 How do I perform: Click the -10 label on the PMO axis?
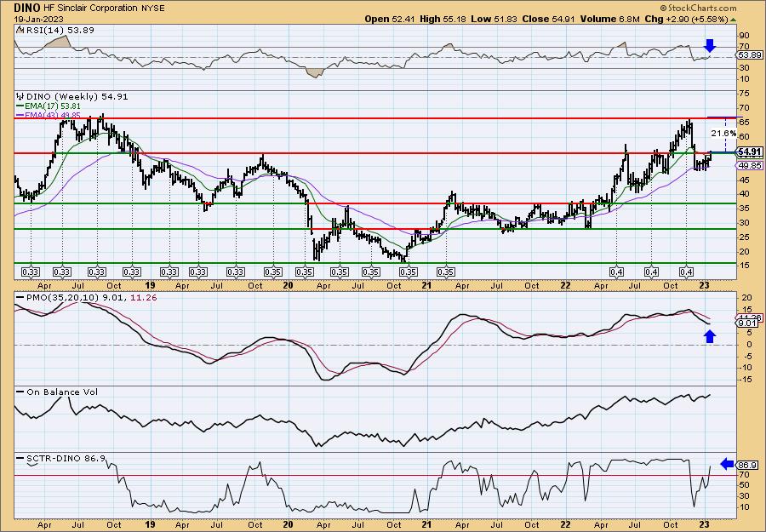point(746,368)
